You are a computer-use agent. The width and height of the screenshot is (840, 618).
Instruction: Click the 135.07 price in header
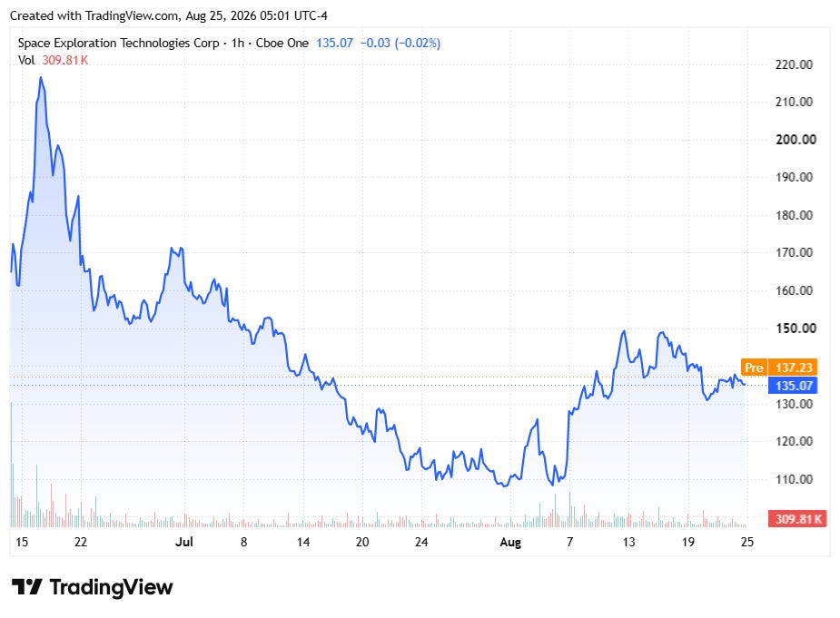(x=334, y=44)
